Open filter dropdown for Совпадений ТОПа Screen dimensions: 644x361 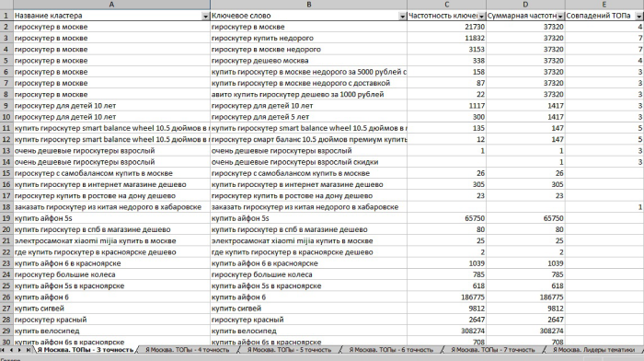coord(639,16)
